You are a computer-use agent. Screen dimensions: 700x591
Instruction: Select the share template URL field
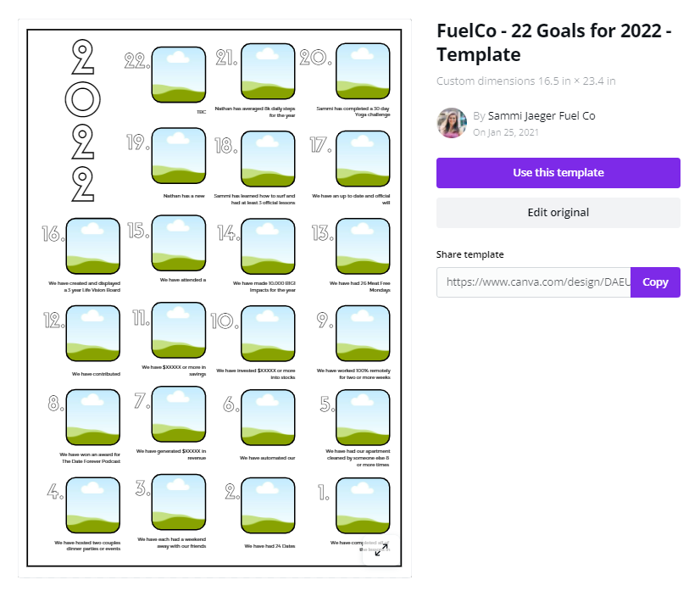534,282
